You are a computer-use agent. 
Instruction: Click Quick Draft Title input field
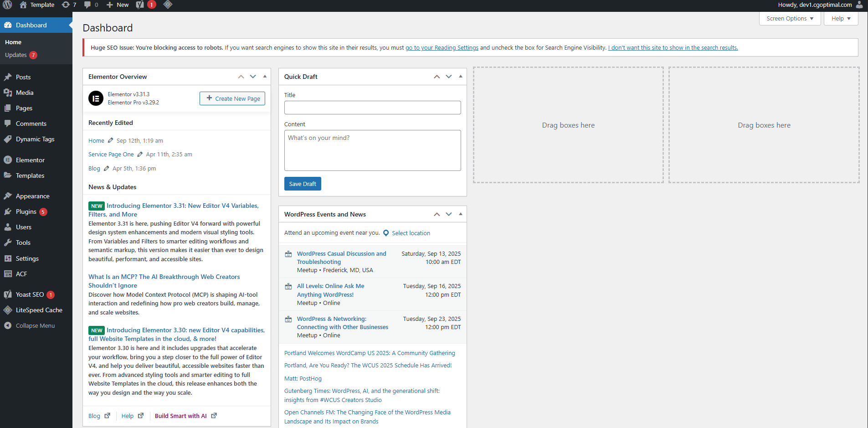tap(373, 108)
